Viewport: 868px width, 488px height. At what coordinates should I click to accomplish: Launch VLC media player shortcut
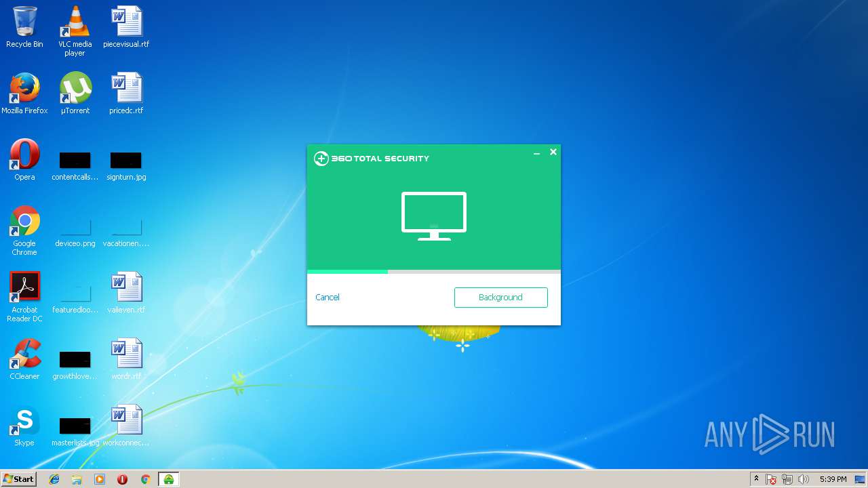[75, 30]
